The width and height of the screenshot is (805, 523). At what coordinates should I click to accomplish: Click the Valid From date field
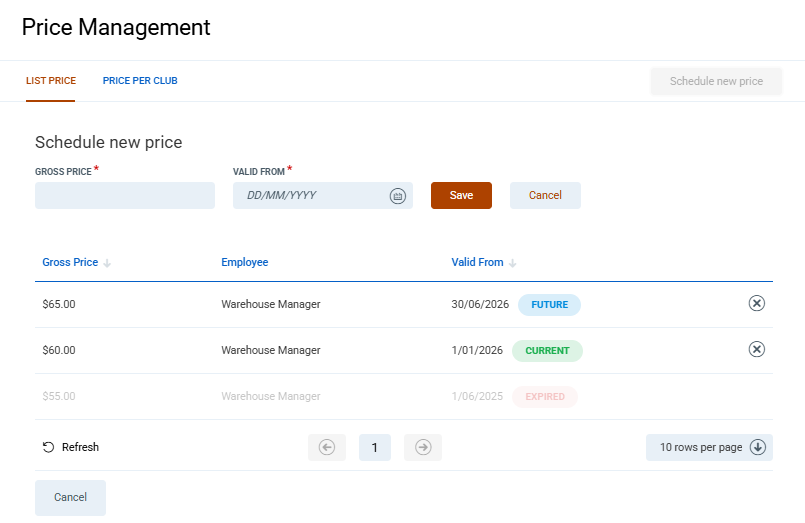coord(310,196)
